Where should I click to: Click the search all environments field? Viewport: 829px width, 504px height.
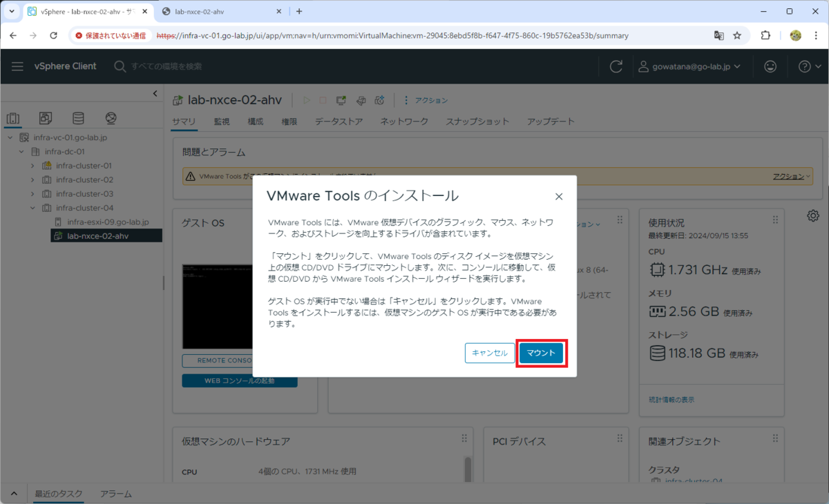tap(166, 66)
